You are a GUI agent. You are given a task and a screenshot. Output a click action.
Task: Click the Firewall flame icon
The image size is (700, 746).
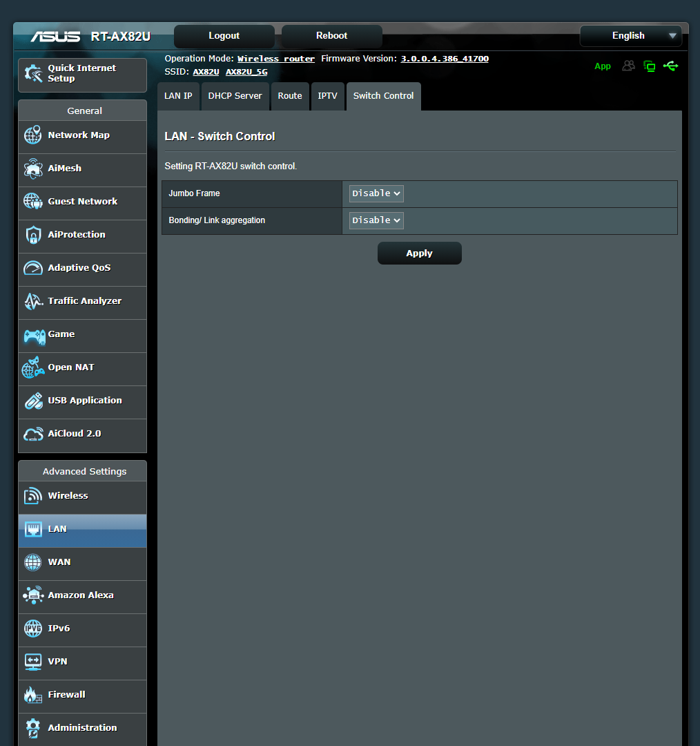33,695
